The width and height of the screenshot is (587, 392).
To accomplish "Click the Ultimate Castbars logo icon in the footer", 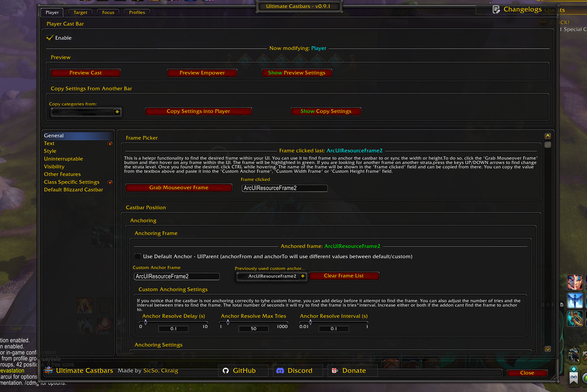I will pos(49,370).
